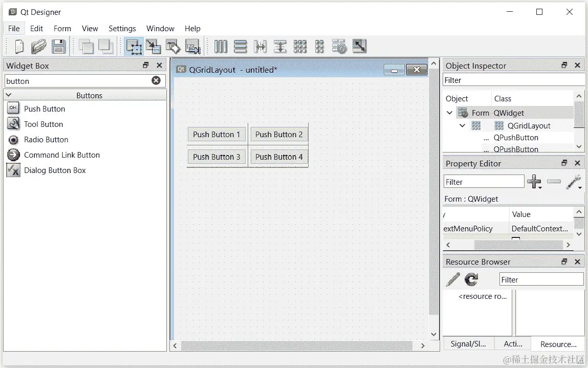Select Push Button 3 on the form
The width and height of the screenshot is (588, 368).
216,157
